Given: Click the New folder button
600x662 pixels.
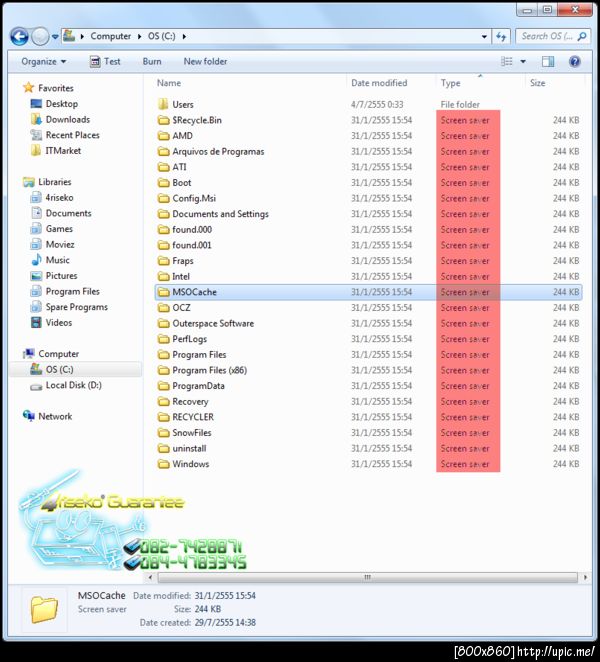Looking at the screenshot, I should 205,62.
